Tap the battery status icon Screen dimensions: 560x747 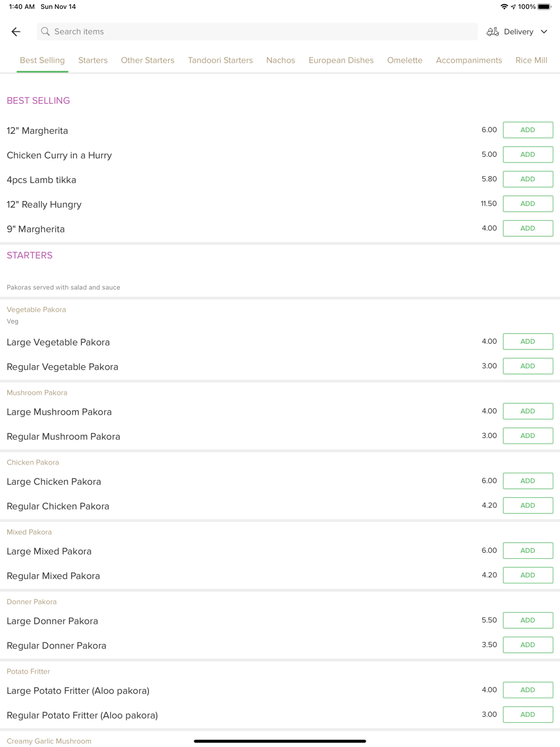544,7
